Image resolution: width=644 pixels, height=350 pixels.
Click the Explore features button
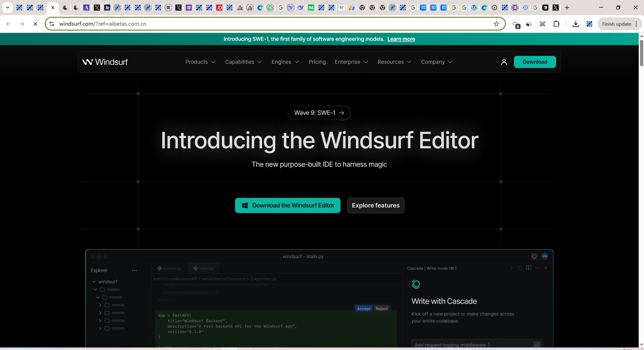point(376,205)
